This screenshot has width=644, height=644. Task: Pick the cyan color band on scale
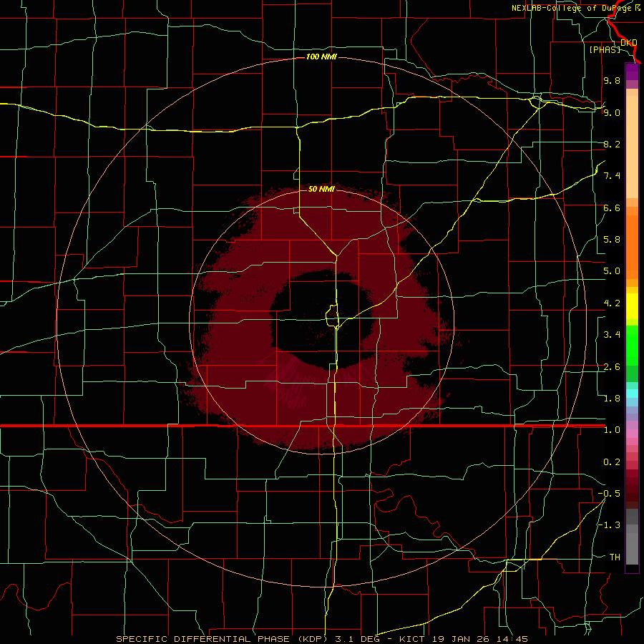click(x=632, y=394)
